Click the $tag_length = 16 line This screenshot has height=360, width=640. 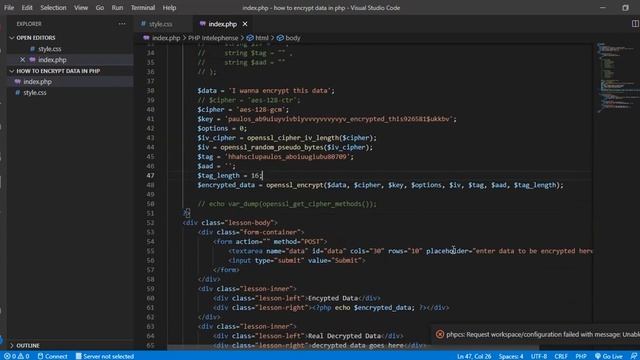point(230,176)
